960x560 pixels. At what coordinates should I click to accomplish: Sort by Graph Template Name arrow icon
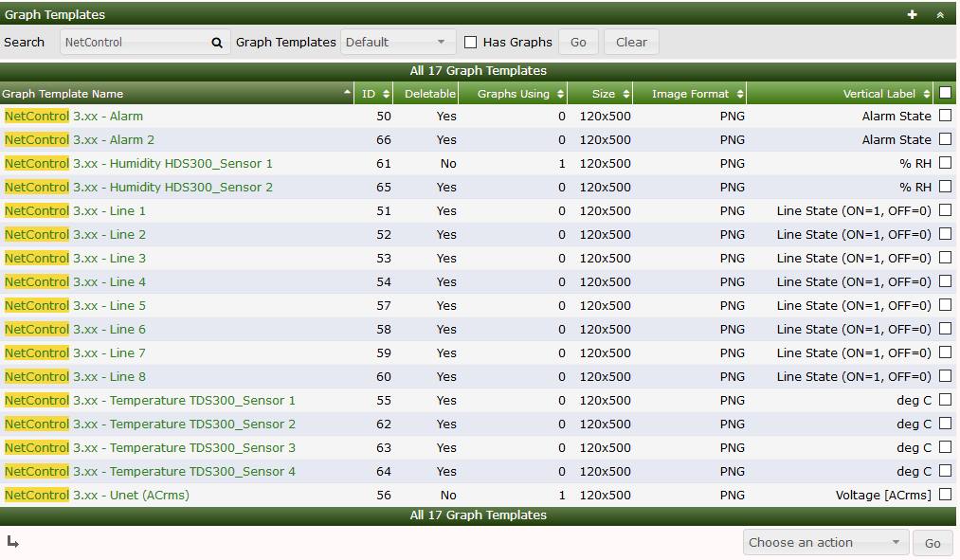click(x=347, y=93)
